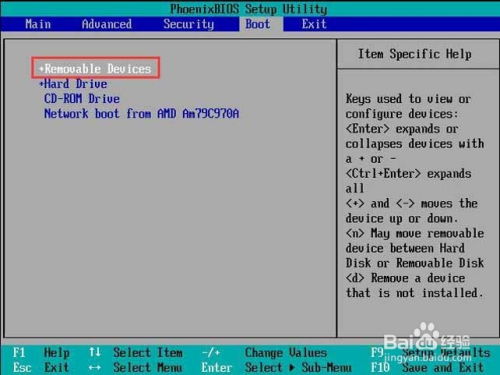This screenshot has width=500, height=375.
Task: Click help line '<d> Remove a device'
Action: (405, 278)
